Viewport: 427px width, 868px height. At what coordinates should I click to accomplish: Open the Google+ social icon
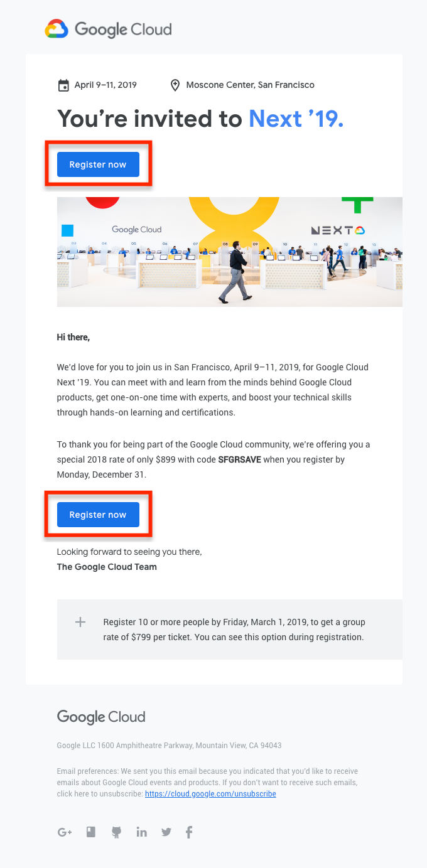pyautogui.click(x=65, y=832)
